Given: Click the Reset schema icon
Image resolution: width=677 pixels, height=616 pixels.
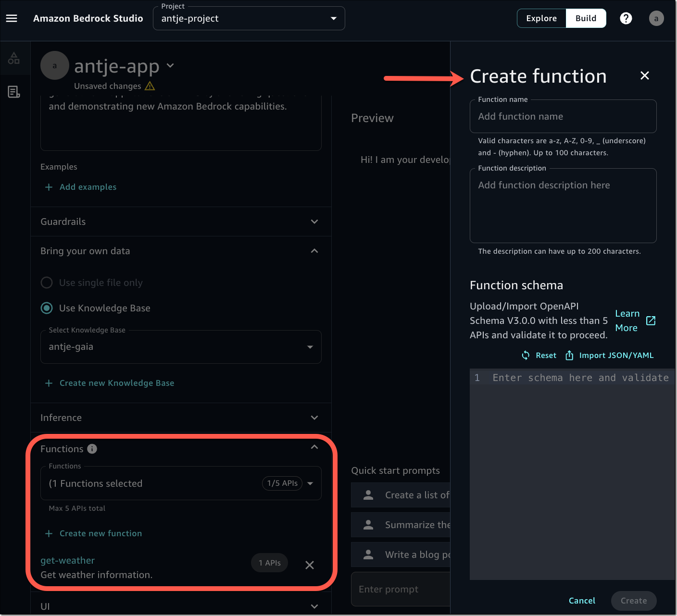Looking at the screenshot, I should 526,355.
